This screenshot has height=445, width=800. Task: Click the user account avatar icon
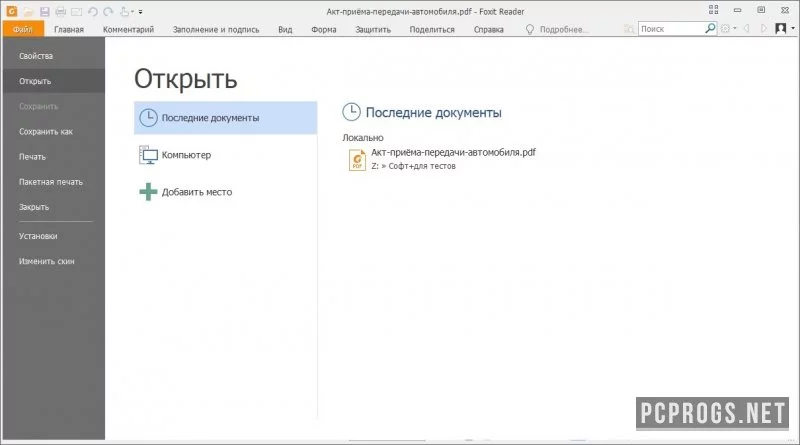pos(781,29)
